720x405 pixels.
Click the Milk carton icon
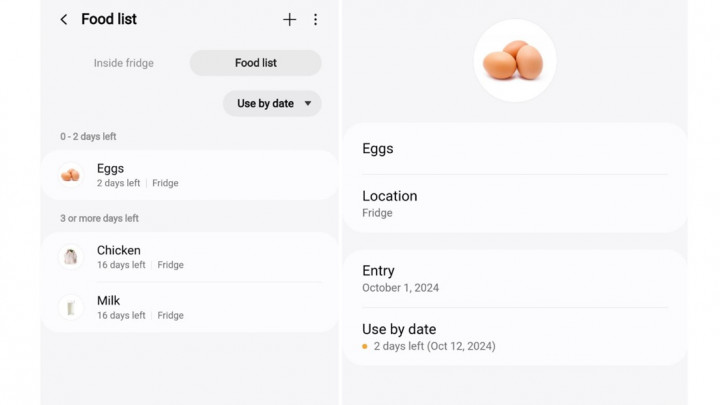pyautogui.click(x=70, y=307)
